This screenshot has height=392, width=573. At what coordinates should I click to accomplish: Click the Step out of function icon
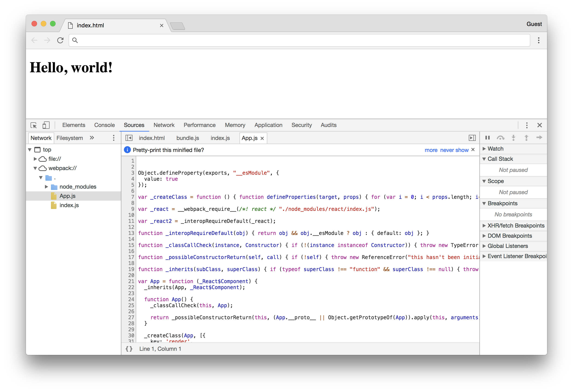click(x=526, y=138)
